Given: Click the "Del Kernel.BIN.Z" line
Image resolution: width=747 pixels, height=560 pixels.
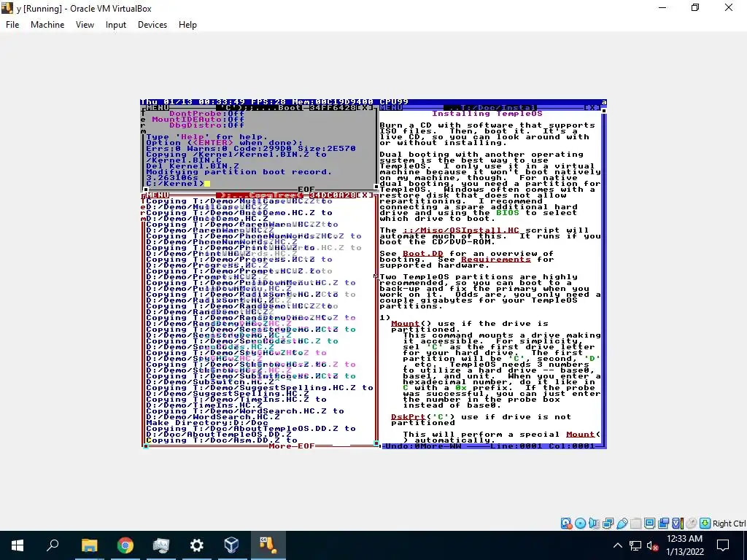Looking at the screenshot, I should tap(193, 166).
